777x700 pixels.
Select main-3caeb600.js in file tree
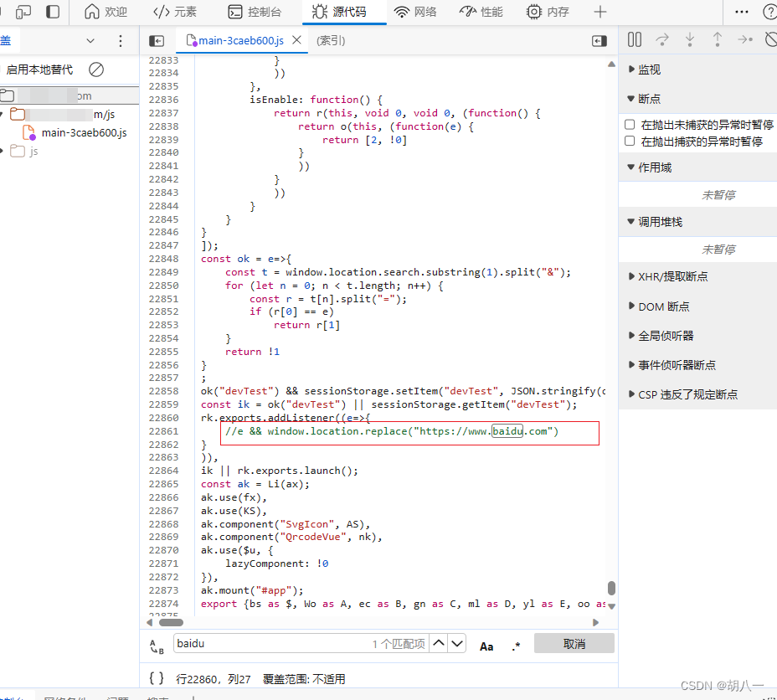coord(84,133)
